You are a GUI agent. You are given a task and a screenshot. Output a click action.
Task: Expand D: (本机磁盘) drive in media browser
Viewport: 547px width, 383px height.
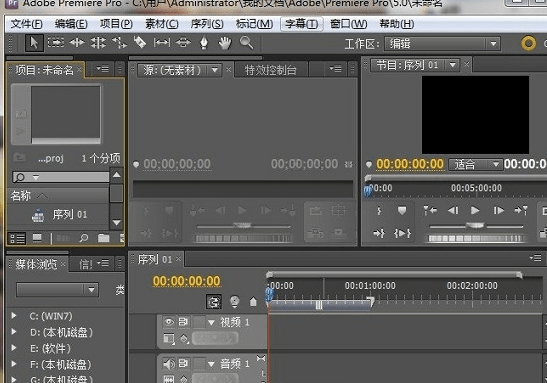coord(14,331)
